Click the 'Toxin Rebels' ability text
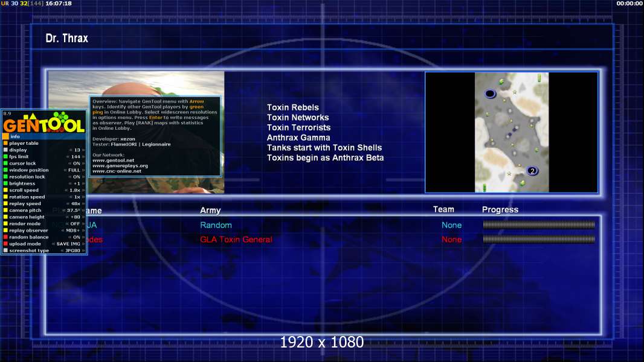 pos(293,107)
